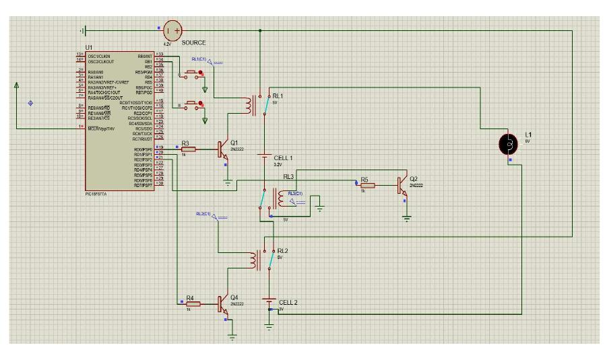
Task: Click the PIC16F877A part name text
Action: point(96,194)
